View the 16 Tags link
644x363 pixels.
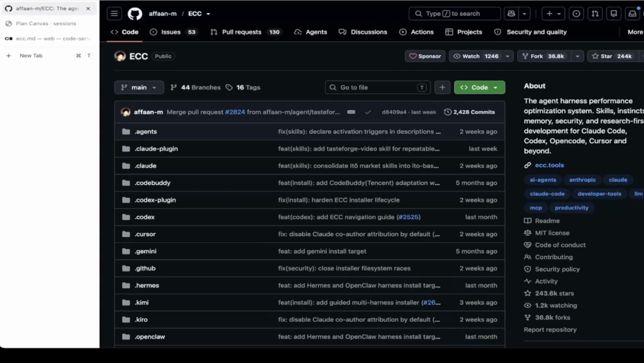243,88
